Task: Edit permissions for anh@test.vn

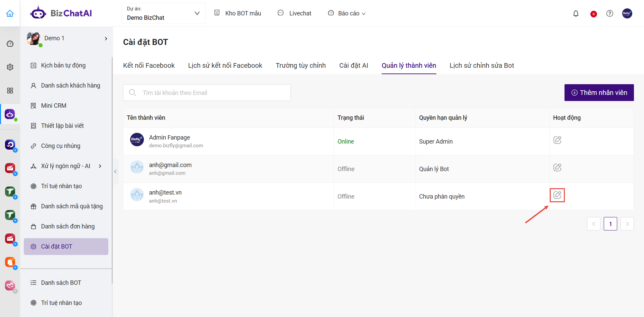Action: click(557, 195)
